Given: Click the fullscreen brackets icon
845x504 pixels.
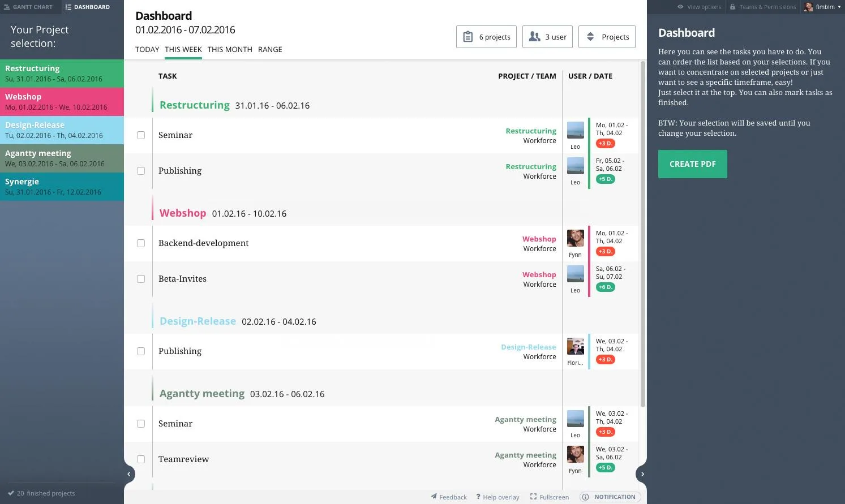Looking at the screenshot, I should 533,497.
